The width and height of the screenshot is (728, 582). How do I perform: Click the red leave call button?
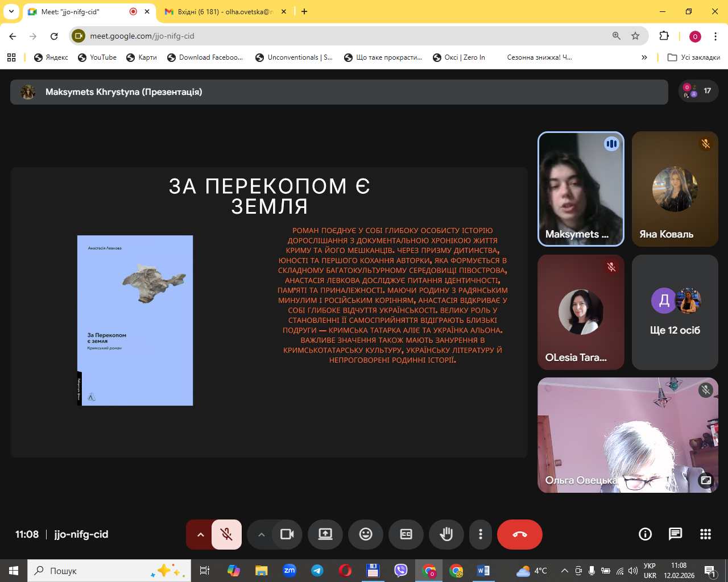pos(519,534)
